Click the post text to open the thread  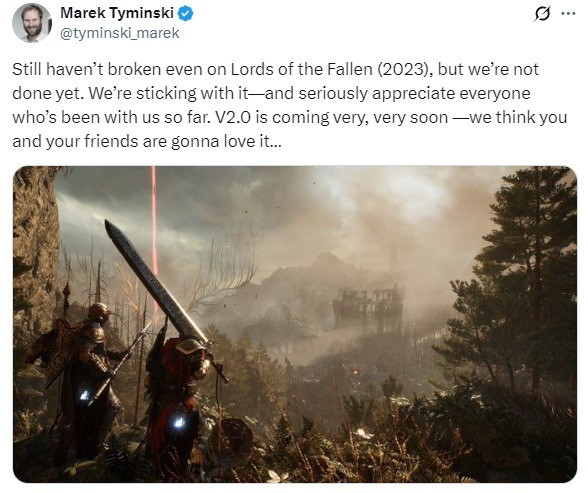(290, 105)
